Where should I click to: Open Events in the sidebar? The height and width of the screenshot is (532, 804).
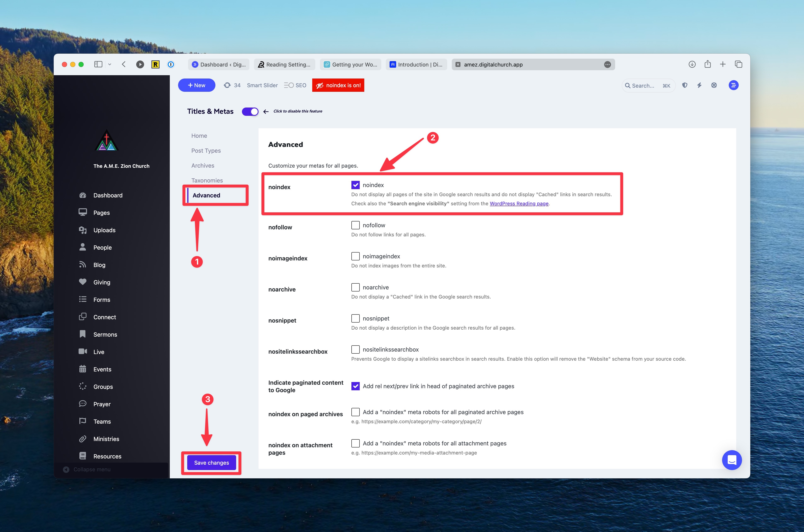tap(102, 370)
